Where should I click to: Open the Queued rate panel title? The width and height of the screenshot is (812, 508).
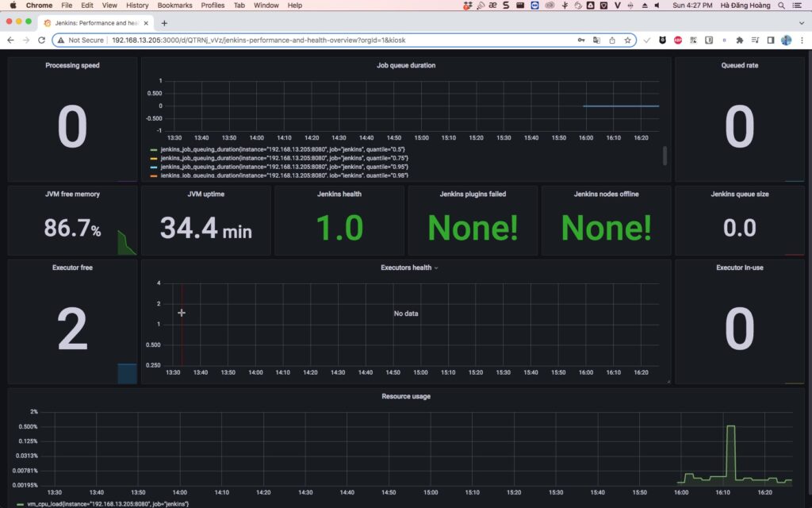740,65
